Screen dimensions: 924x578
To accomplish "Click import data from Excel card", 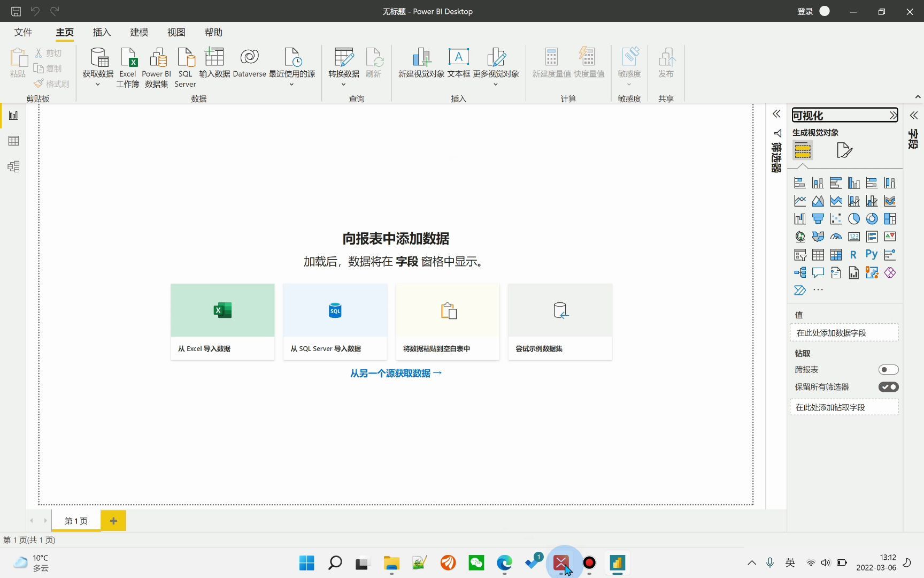I will 222,322.
